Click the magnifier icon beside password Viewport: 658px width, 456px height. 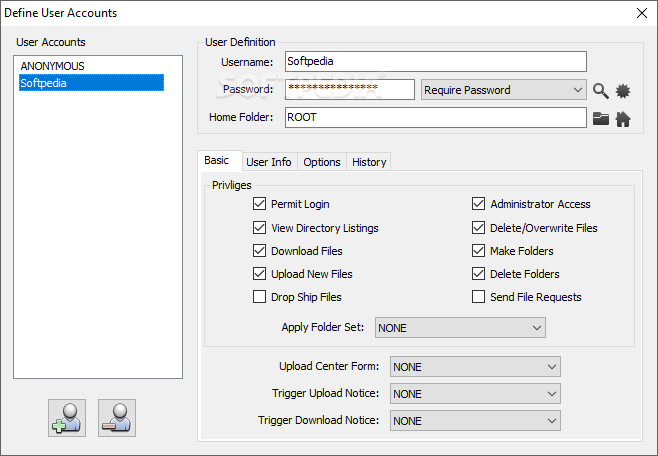600,90
